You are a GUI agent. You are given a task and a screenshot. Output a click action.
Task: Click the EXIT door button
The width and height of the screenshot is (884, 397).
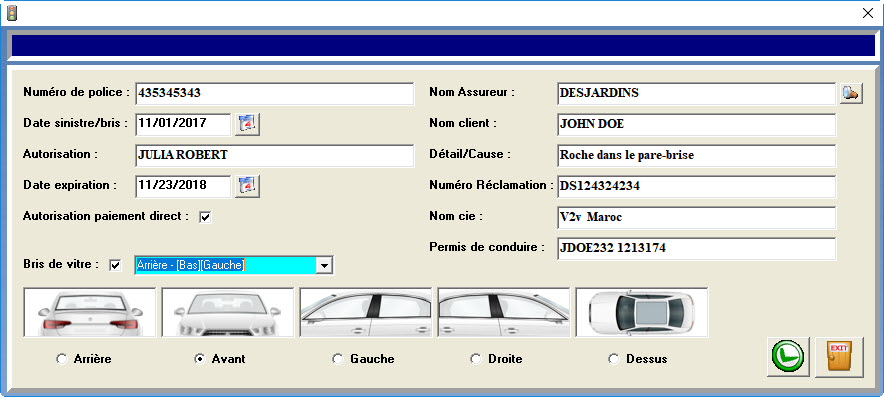839,357
